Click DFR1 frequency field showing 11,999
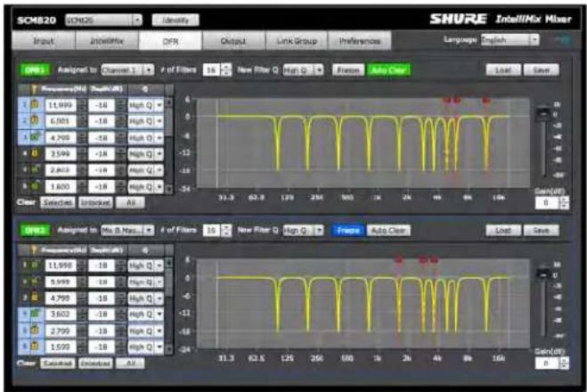This screenshot has height=392, width=587. (61, 105)
